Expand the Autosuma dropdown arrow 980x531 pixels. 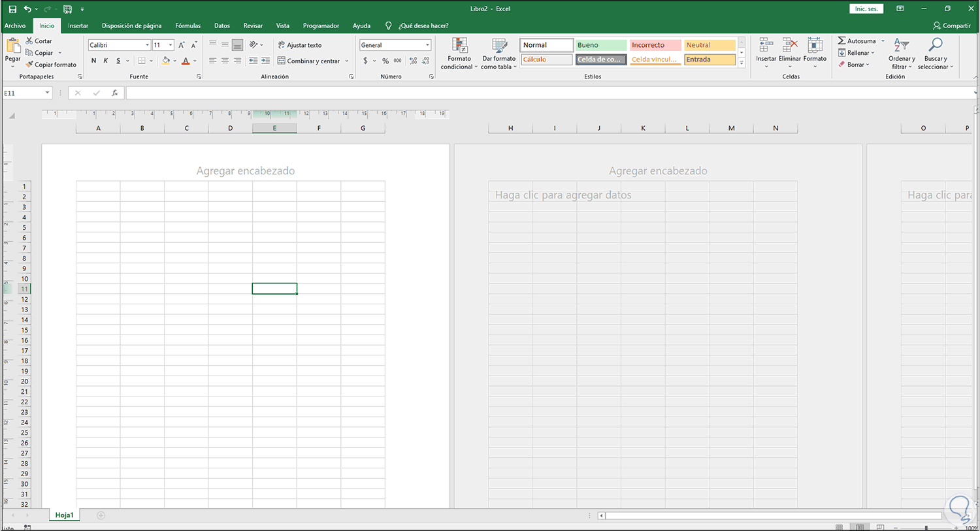click(x=883, y=41)
